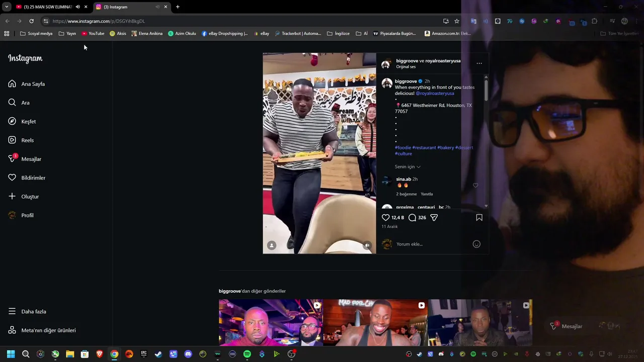Open @royalroasteryusa mention in caption

[x=435, y=94]
